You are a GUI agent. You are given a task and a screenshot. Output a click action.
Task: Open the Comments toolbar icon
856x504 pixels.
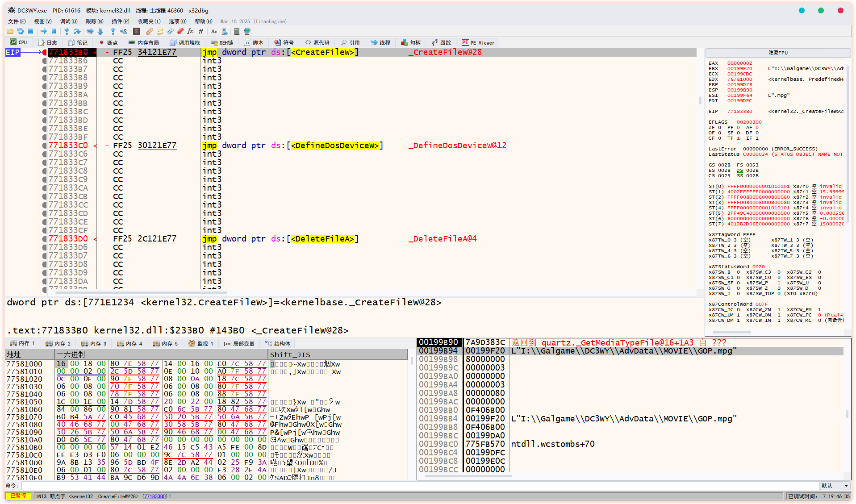pyautogui.click(x=160, y=31)
